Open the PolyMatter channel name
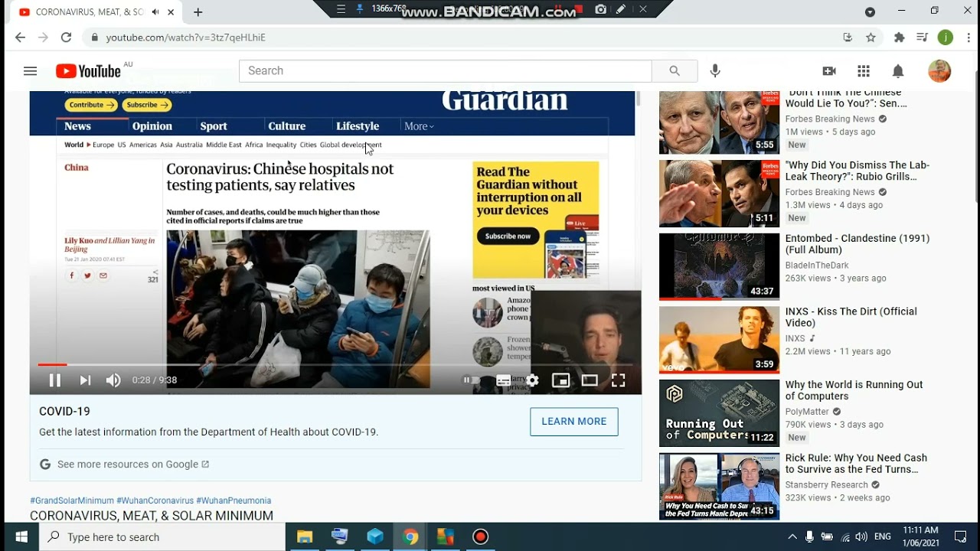This screenshot has height=551, width=980. 807,412
